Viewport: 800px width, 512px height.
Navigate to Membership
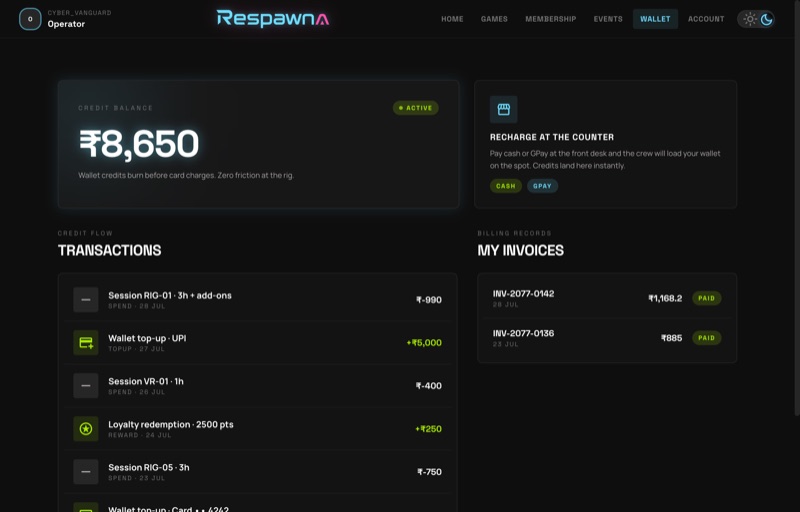(x=551, y=19)
